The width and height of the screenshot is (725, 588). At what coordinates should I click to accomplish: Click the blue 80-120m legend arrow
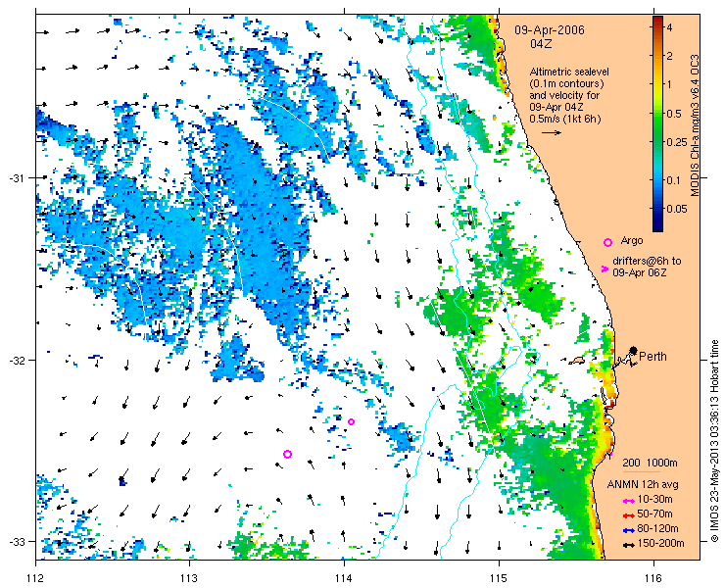click(x=628, y=530)
